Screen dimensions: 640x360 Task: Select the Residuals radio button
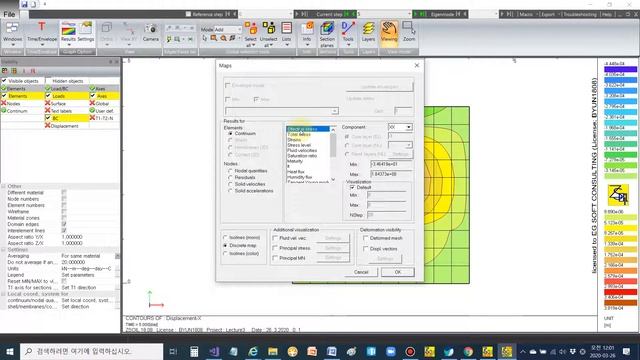click(231, 178)
